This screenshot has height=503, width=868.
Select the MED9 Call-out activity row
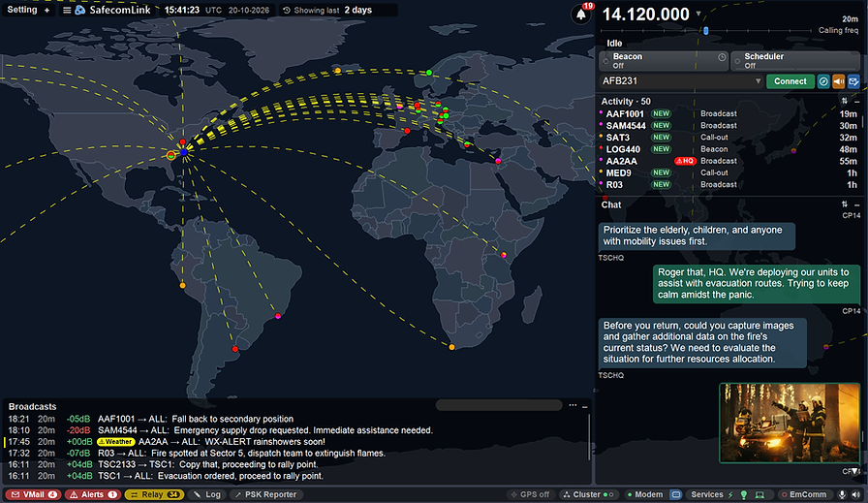pyautogui.click(x=728, y=173)
